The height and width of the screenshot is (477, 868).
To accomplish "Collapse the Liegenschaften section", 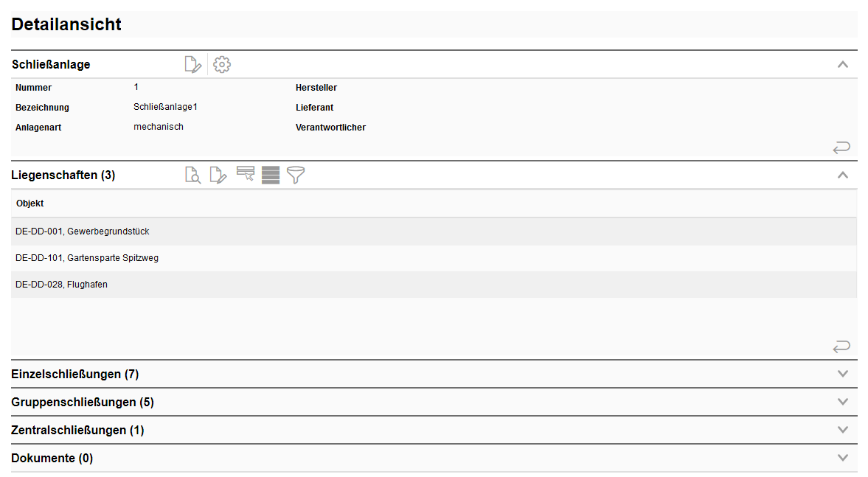I will [x=843, y=175].
